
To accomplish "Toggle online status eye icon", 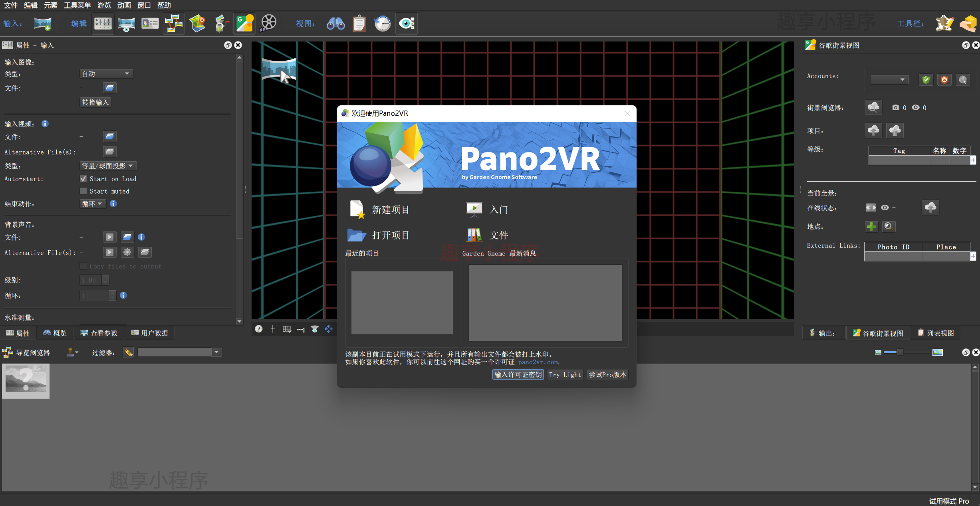I will [885, 208].
